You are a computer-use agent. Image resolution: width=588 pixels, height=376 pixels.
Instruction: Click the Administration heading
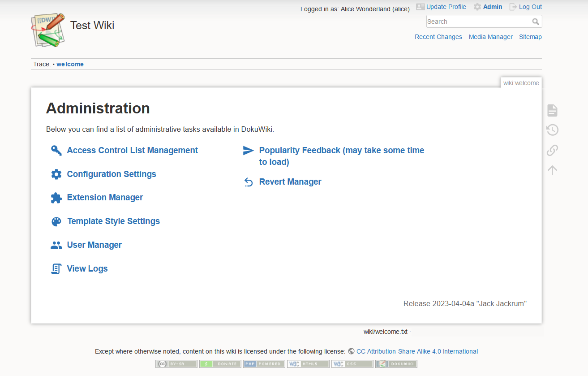98,108
